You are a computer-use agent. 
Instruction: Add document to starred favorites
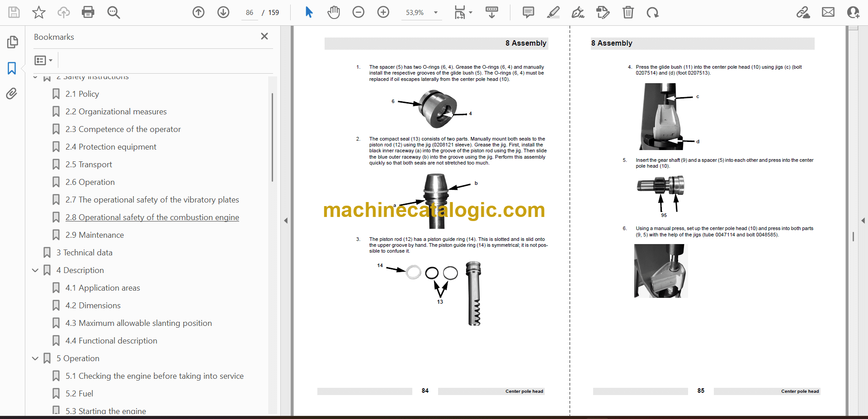click(39, 12)
